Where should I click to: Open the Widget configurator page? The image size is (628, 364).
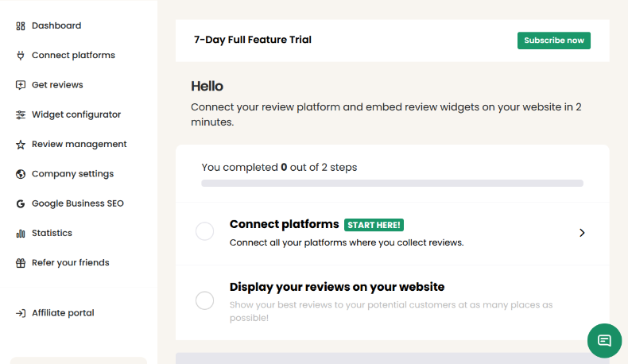pos(76,114)
